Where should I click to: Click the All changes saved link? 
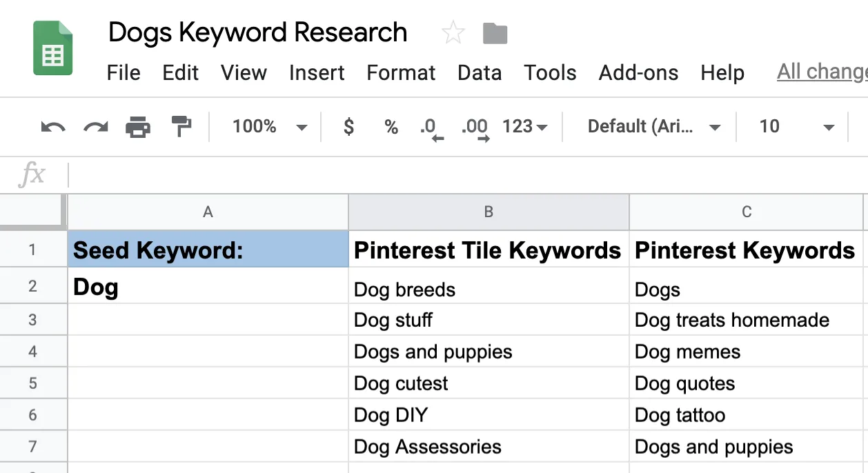pos(822,72)
